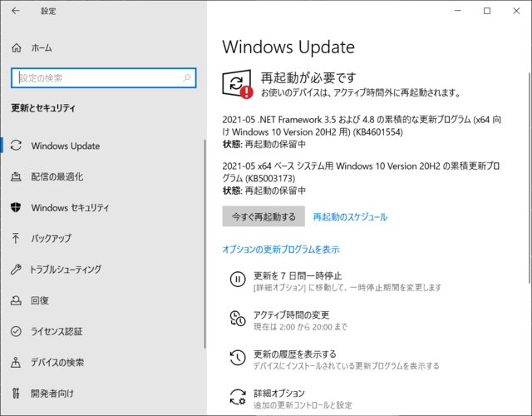
Task: Click the 開発者向け tools icon
Action: coord(16,394)
